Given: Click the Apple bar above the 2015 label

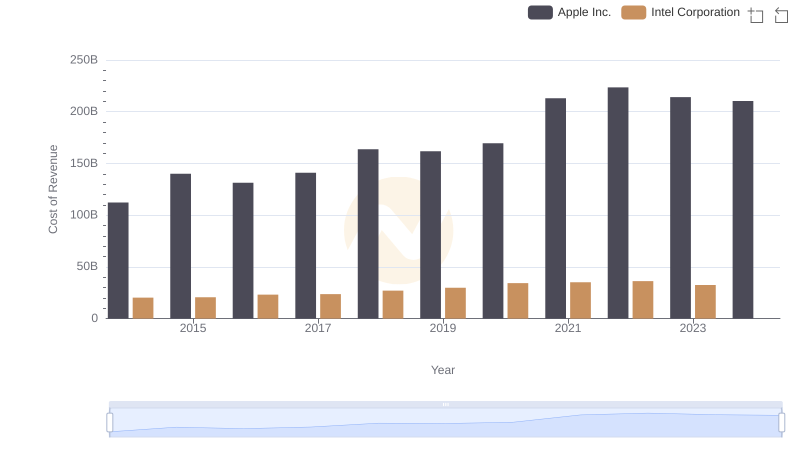Looking at the screenshot, I should pos(181,246).
